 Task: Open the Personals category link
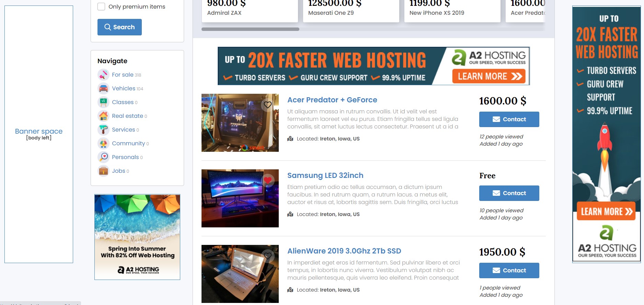125,157
